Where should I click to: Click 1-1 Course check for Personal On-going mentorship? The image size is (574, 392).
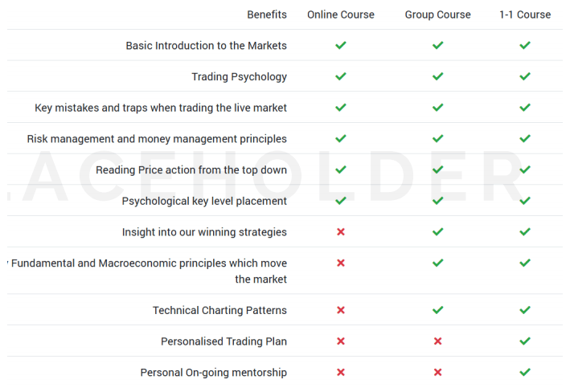[525, 373]
